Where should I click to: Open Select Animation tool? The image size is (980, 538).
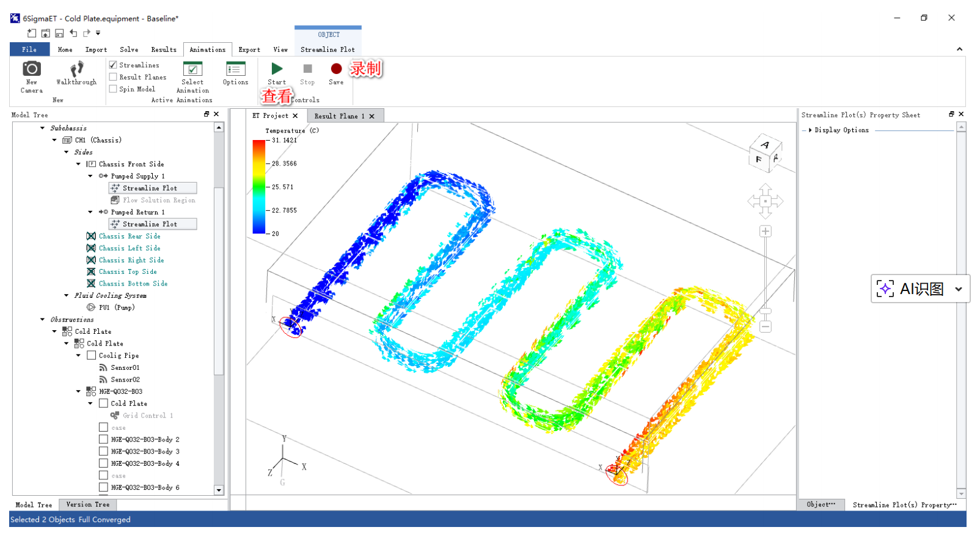[192, 70]
